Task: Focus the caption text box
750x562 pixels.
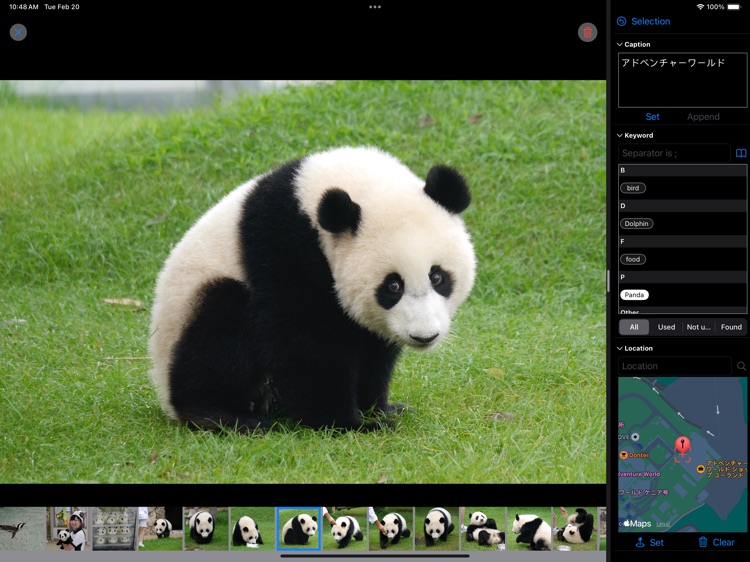Action: pyautogui.click(x=683, y=80)
